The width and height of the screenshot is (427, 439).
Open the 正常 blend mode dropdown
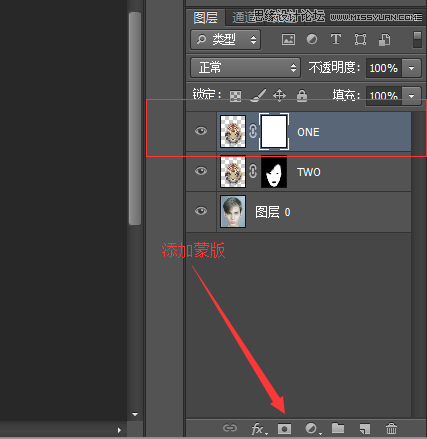click(x=246, y=68)
